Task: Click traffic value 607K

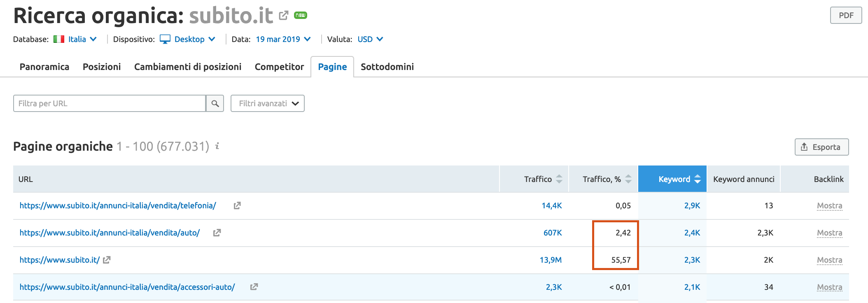Action: click(553, 233)
